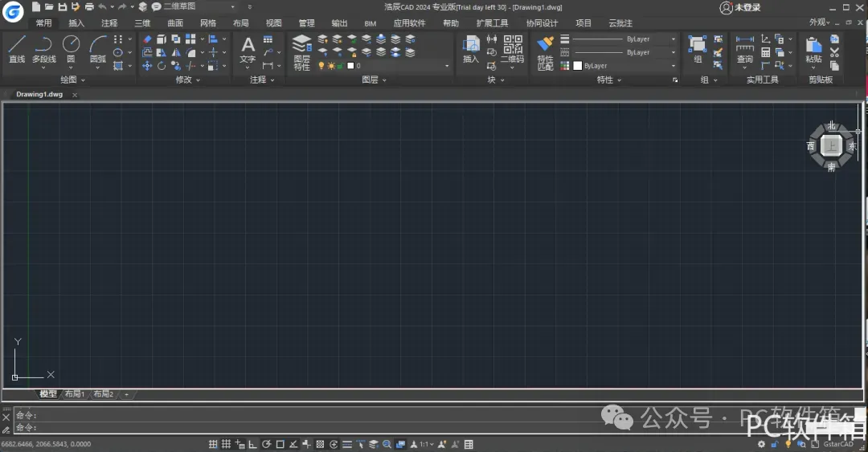Switch to the 扩展工具 ribbon tab
This screenshot has height=452, width=868.
[492, 23]
